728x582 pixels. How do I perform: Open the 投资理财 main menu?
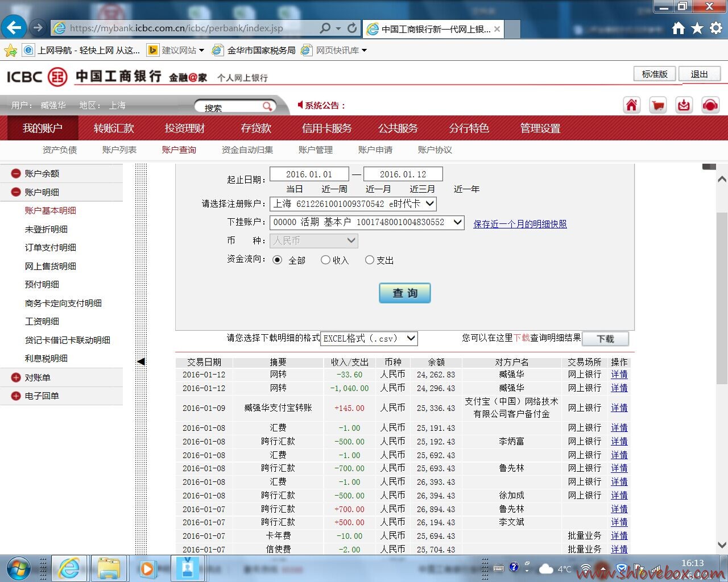click(x=185, y=128)
